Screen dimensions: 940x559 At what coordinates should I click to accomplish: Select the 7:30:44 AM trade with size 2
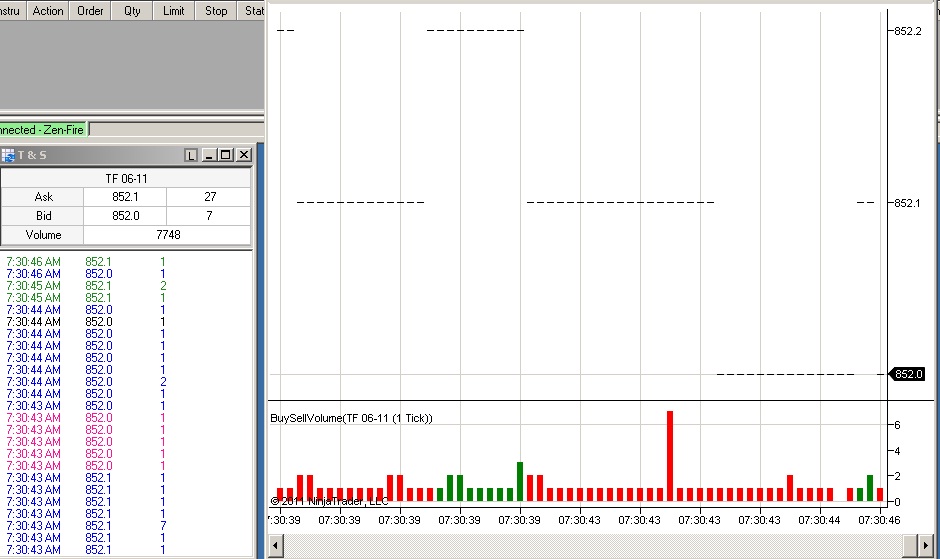coord(126,382)
